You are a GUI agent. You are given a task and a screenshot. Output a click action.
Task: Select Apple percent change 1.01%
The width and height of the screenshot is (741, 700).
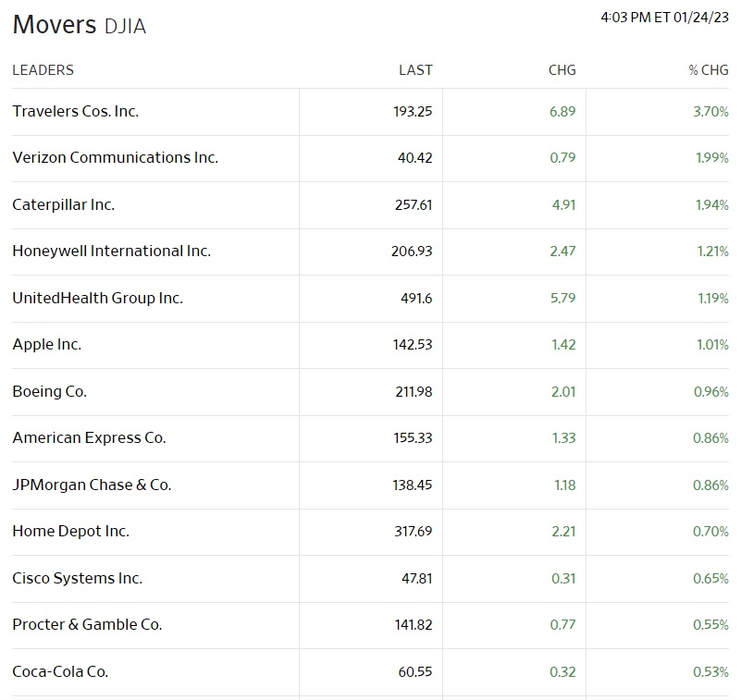[x=712, y=345]
